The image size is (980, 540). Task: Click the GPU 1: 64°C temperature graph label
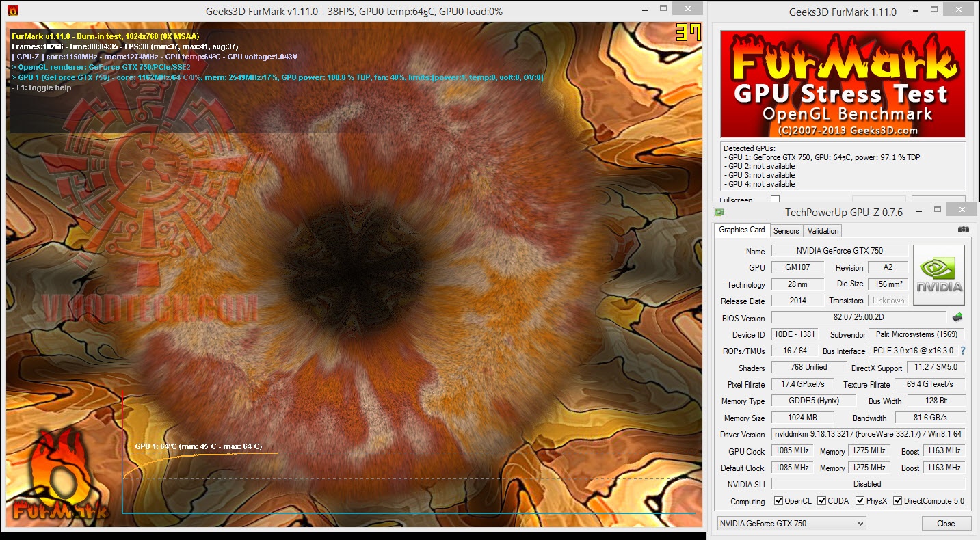pos(199,446)
